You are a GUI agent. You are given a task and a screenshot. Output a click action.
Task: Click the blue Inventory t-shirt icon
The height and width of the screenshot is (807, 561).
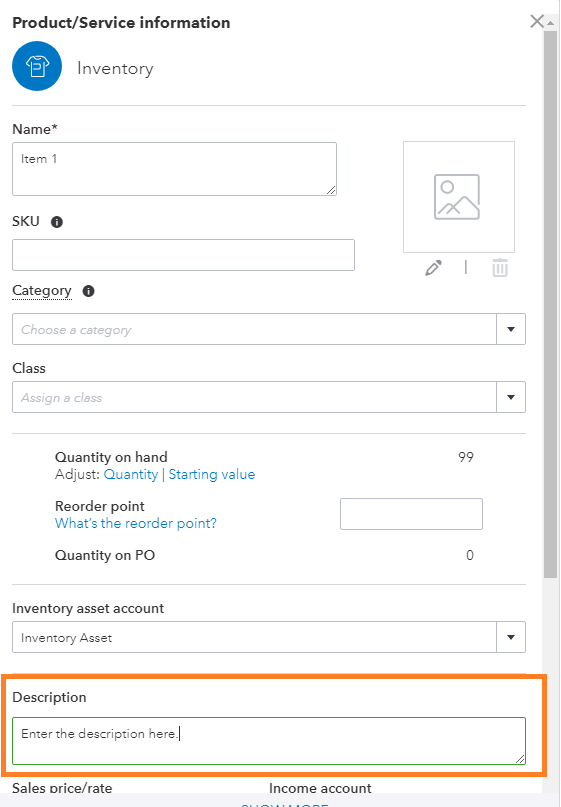pyautogui.click(x=37, y=66)
